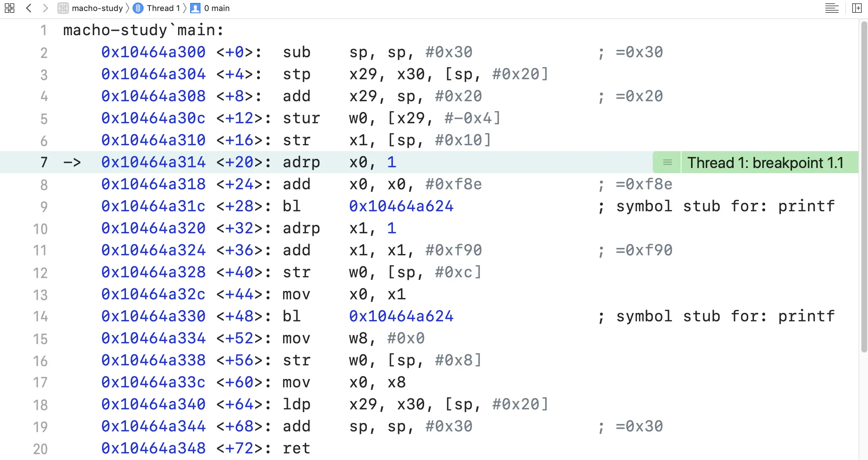Viewport: 868px width, 460px height.
Task: Open the related items grid icon
Action: click(x=10, y=8)
